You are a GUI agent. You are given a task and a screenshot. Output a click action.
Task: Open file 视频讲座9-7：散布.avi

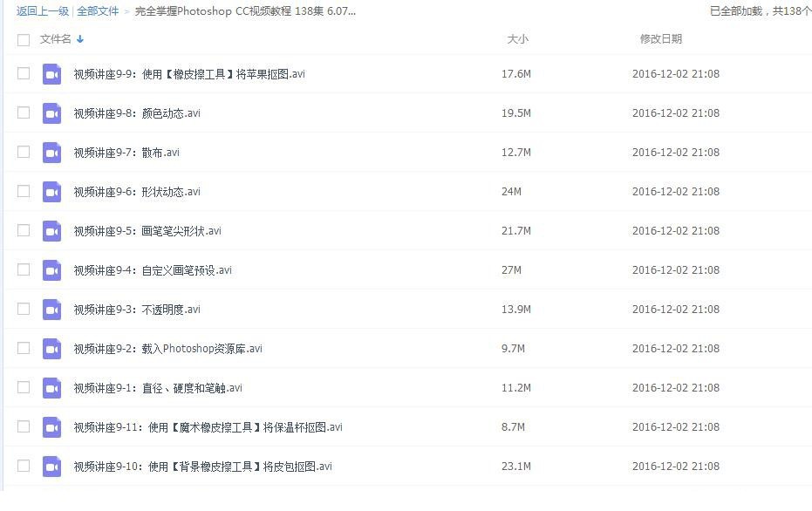click(126, 153)
